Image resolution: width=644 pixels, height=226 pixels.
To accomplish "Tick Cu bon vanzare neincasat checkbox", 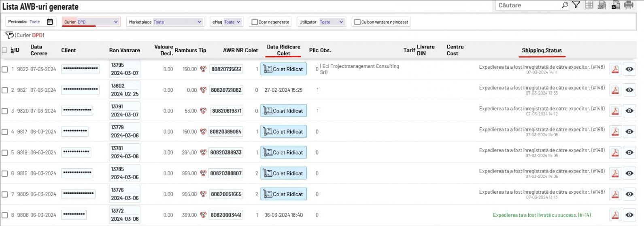I will pyautogui.click(x=357, y=22).
